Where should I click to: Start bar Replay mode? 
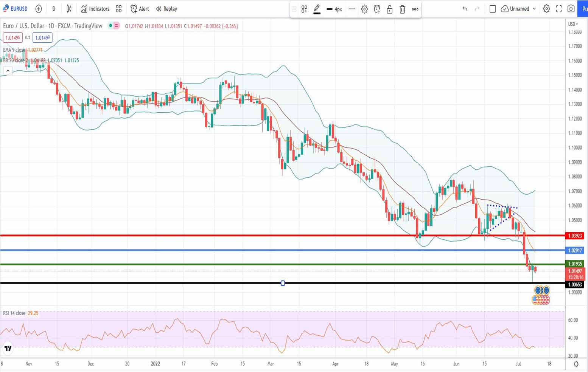[166, 9]
